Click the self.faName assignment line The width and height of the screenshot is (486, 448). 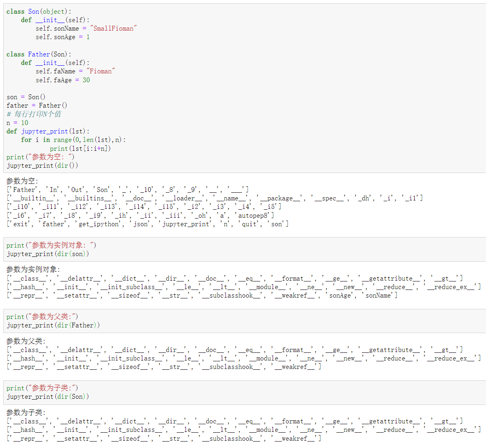coord(75,71)
